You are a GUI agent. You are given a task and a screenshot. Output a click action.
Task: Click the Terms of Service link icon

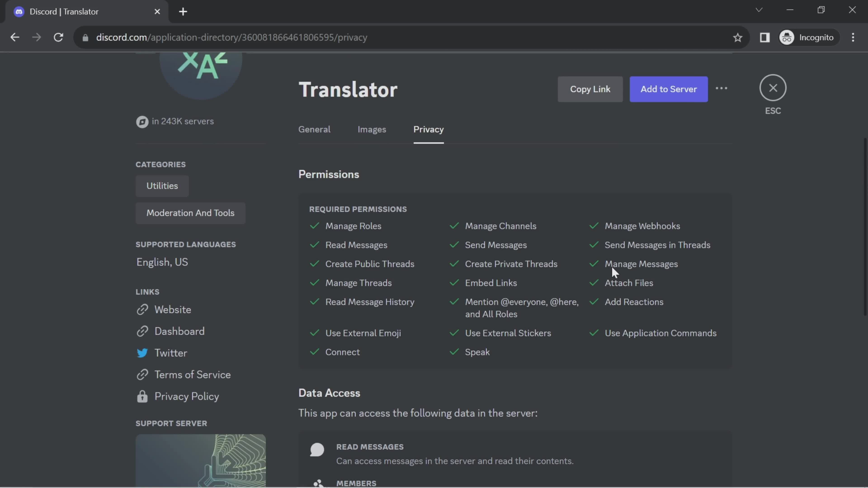(x=142, y=375)
